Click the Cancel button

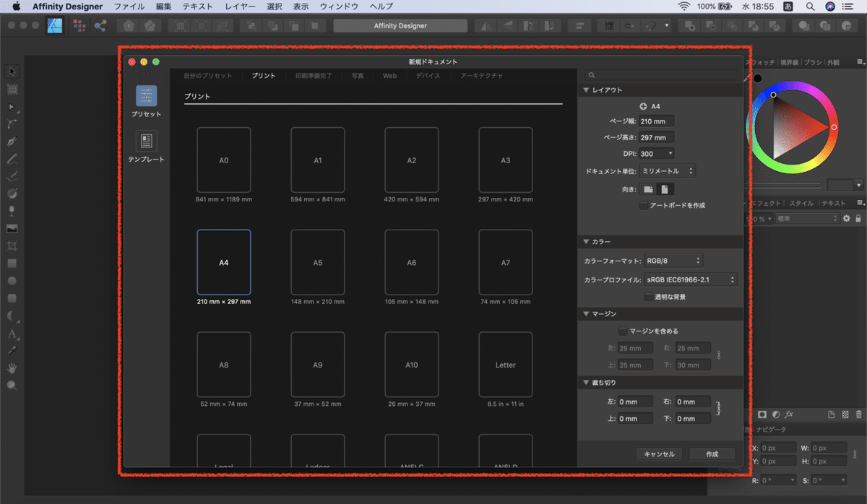tap(659, 454)
